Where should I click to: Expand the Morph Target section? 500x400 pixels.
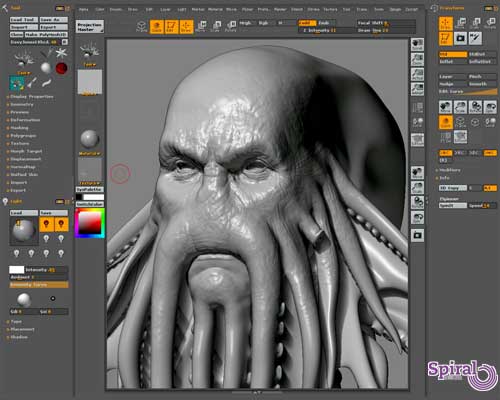[25, 151]
